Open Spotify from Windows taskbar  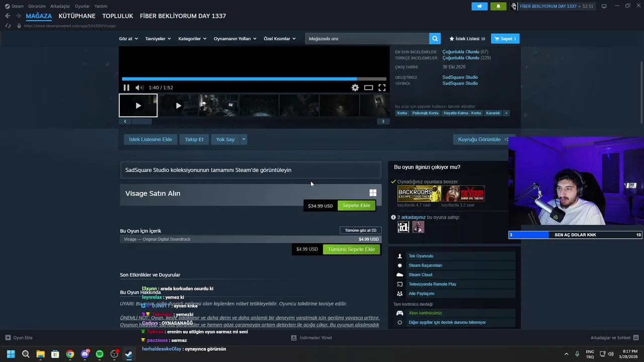tap(100, 354)
